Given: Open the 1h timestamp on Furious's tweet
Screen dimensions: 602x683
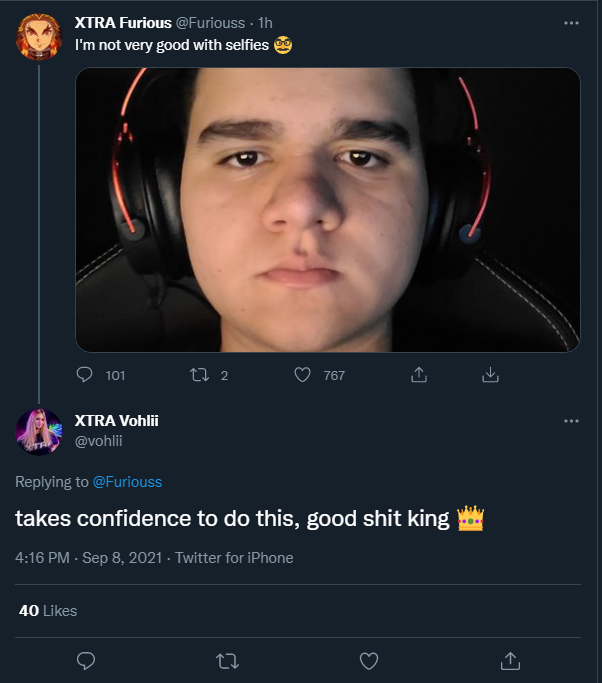Looking at the screenshot, I should click(x=265, y=23).
